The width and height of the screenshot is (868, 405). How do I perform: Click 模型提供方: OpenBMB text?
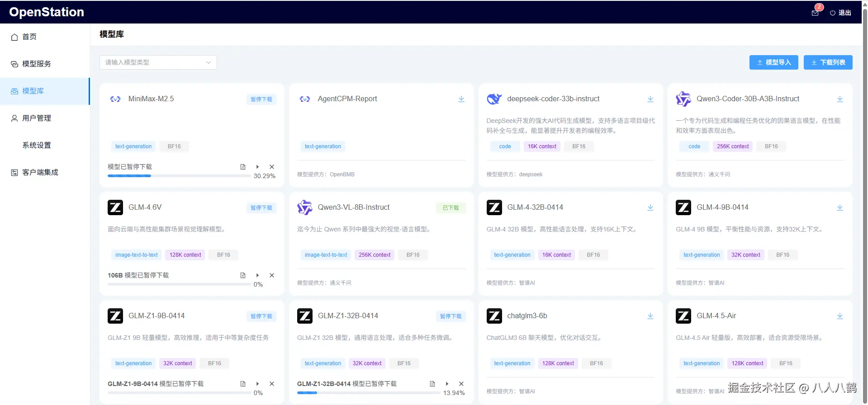point(326,174)
